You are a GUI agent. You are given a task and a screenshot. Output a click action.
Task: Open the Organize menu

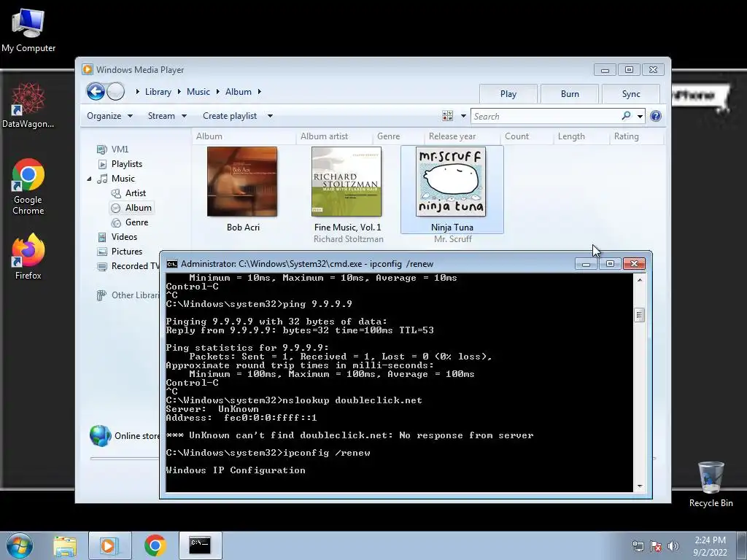(x=109, y=116)
